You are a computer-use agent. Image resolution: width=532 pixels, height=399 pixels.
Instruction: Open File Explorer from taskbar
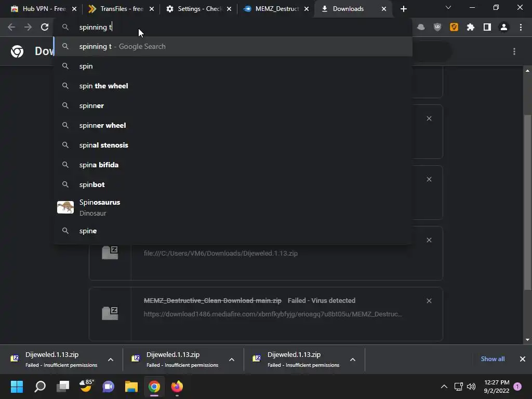pos(131,387)
